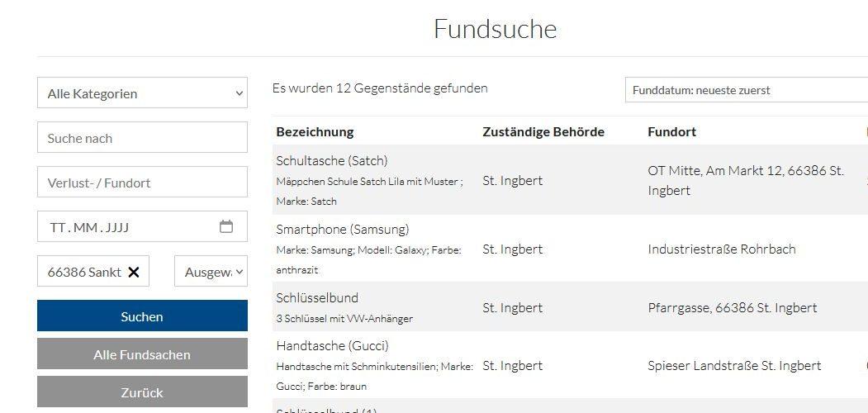Expand the Ausgew. radius dropdown

click(x=211, y=272)
